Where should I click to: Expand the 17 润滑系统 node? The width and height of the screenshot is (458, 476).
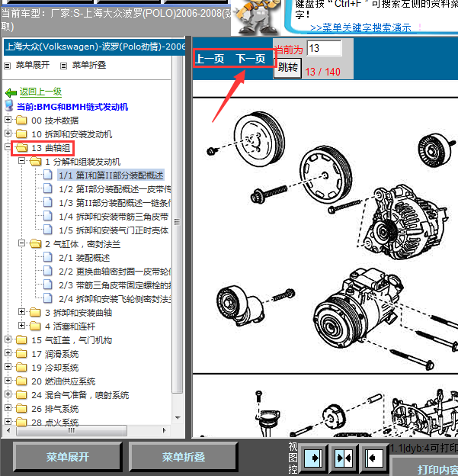(x=8, y=353)
